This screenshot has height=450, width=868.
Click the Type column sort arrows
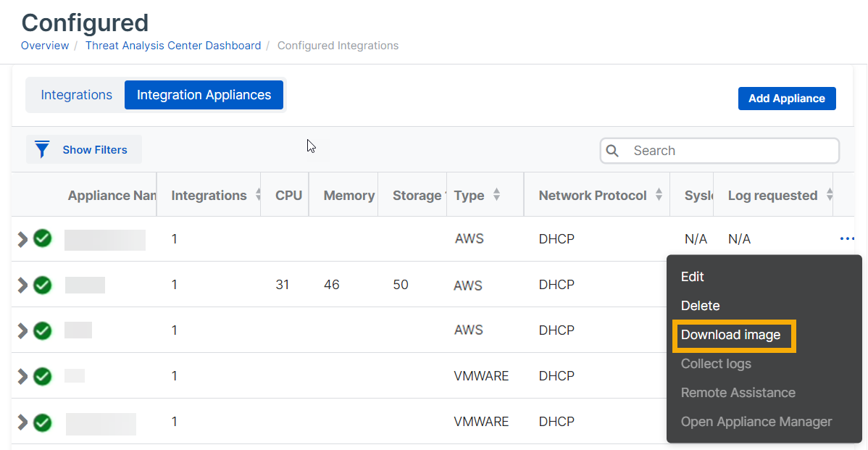click(x=496, y=195)
